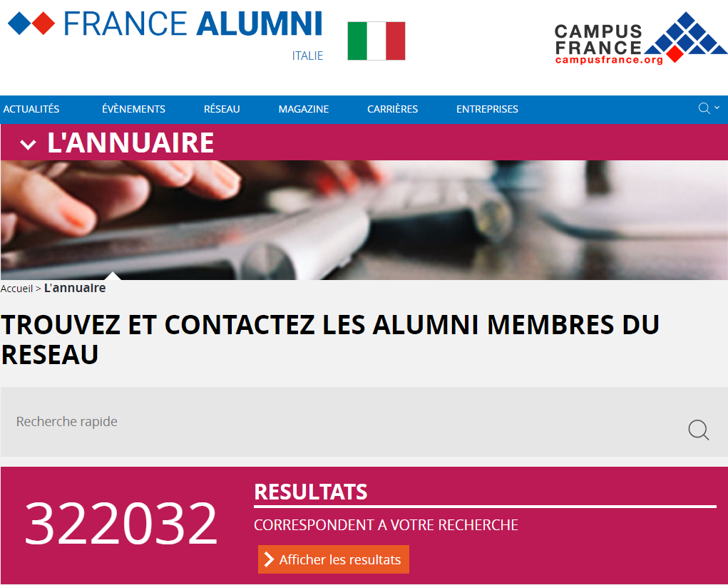Click the ITALIE country label

point(307,56)
